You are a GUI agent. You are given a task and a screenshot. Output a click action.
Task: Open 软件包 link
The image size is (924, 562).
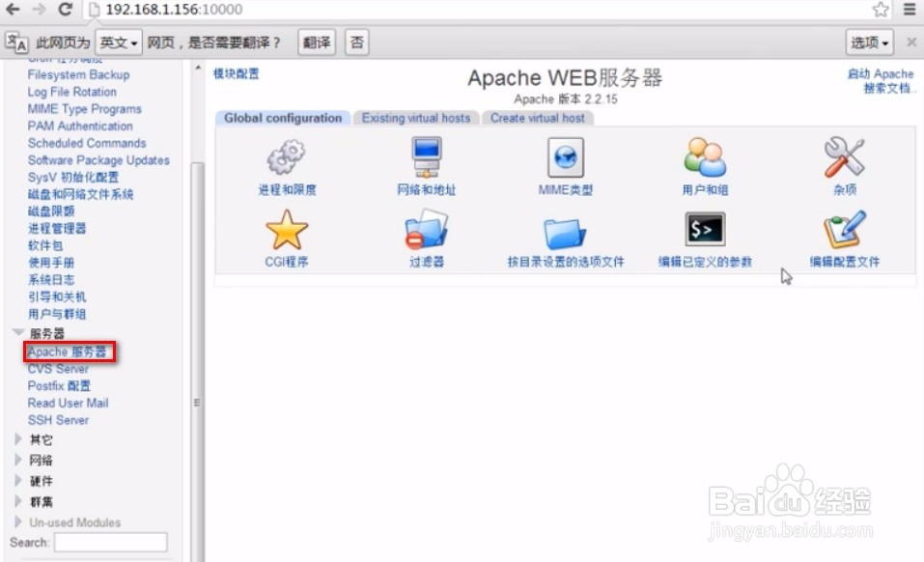pos(45,245)
